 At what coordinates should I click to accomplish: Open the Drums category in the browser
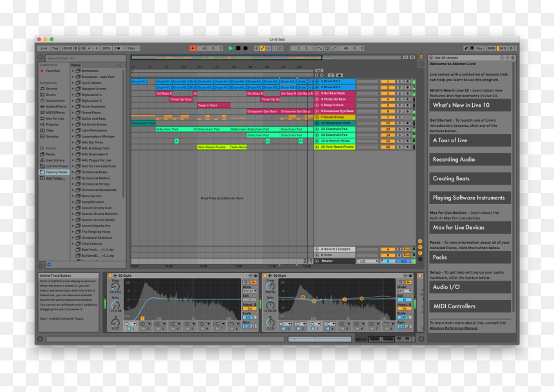pos(51,95)
